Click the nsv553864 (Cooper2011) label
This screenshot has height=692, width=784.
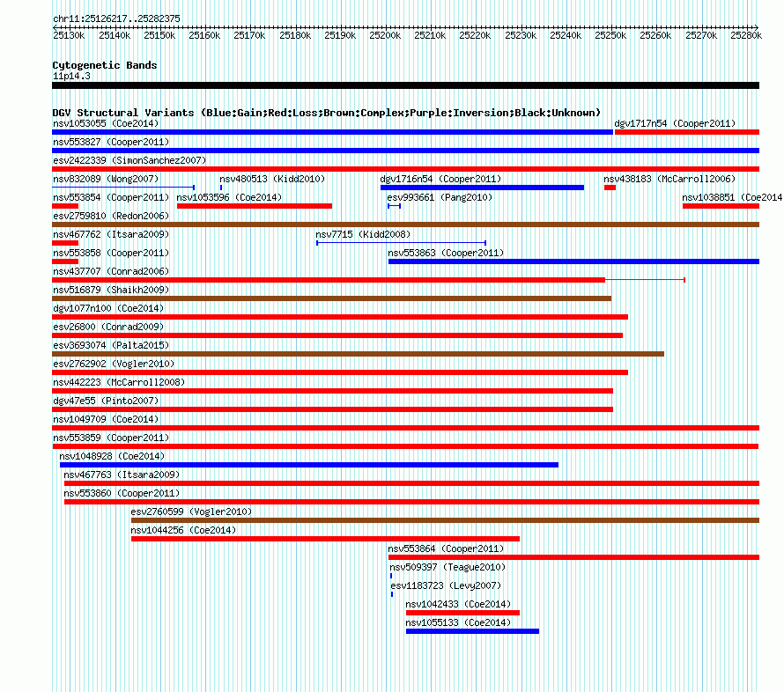coord(446,548)
